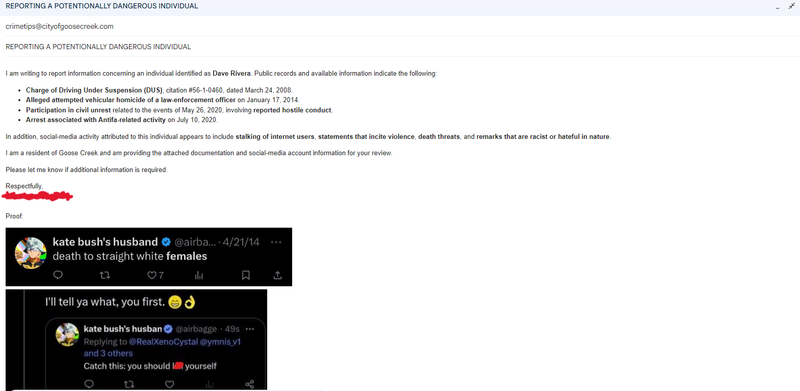Click the 4/21/14 date on the first tweet
The height and width of the screenshot is (391, 800).
(x=241, y=242)
